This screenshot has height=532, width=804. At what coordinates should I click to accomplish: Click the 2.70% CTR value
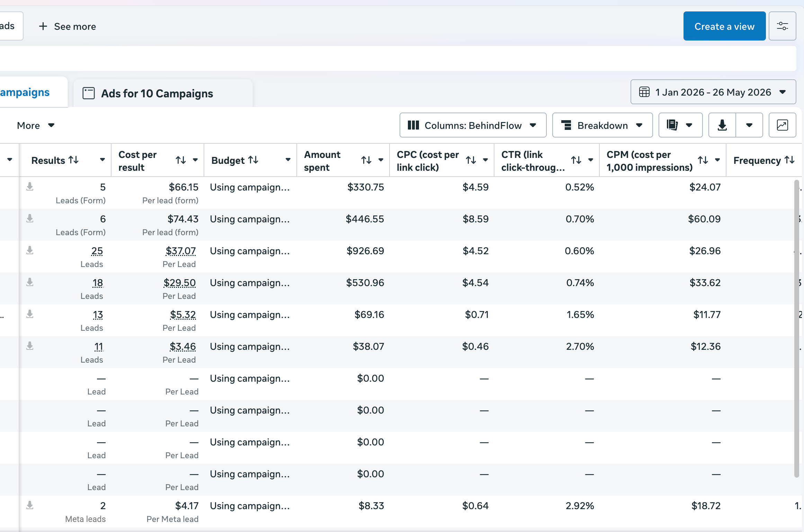click(580, 346)
